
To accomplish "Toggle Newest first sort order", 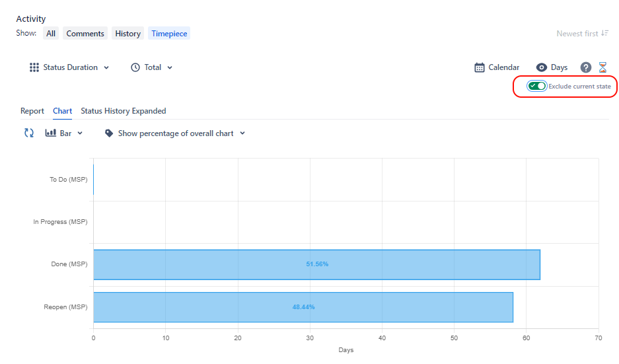I will point(582,34).
